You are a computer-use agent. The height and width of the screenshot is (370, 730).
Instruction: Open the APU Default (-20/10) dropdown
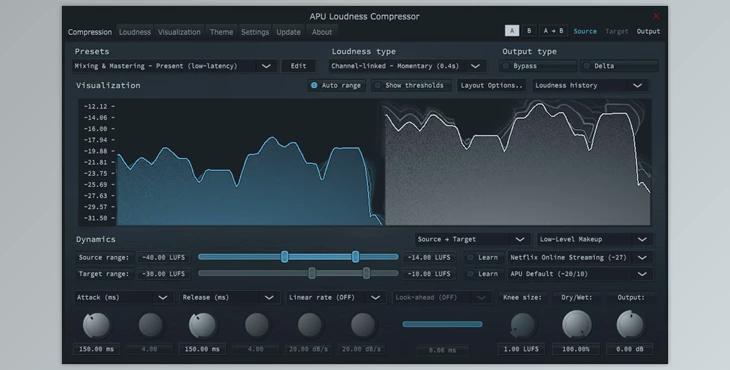coord(579,274)
